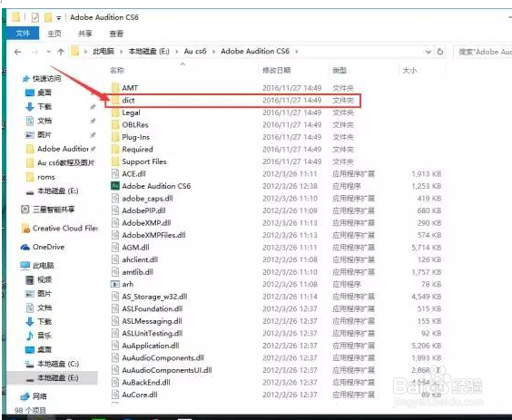Open pinned 桌面 under quick access

pos(44,93)
